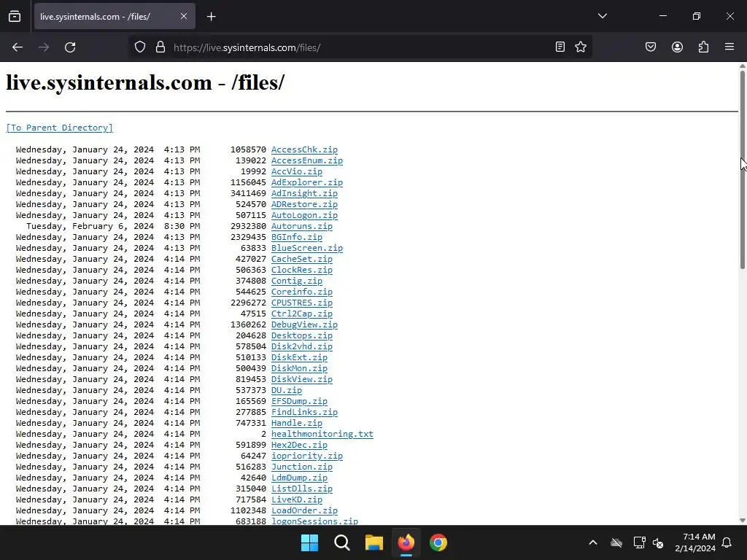
Task: Click the Forward navigation arrow
Action: 44,47
